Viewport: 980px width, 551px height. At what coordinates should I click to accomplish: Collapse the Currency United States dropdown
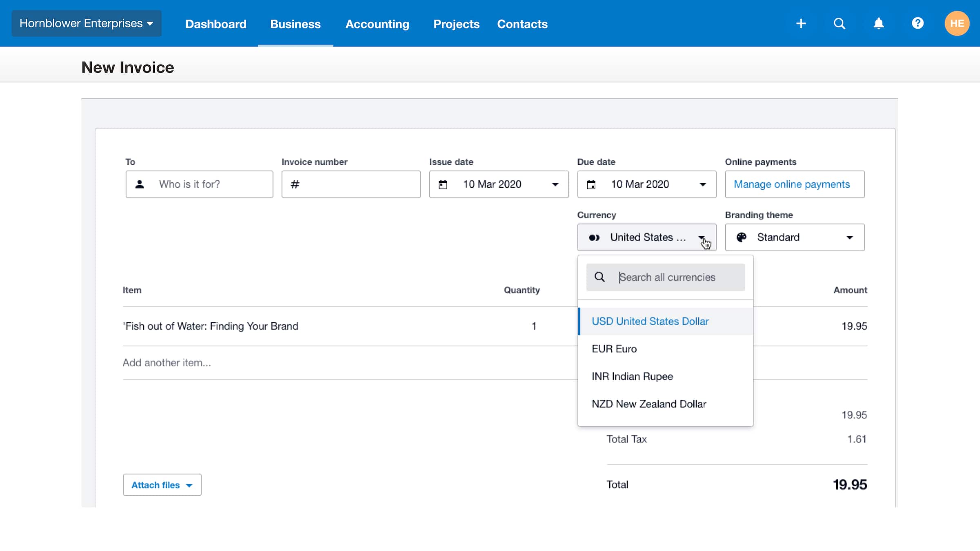point(701,237)
